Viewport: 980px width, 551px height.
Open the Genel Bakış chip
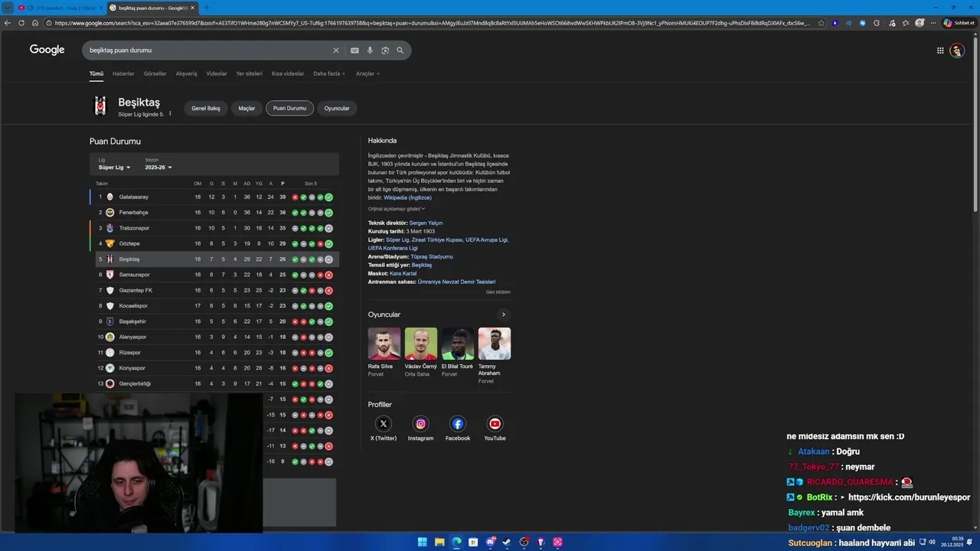click(x=206, y=108)
